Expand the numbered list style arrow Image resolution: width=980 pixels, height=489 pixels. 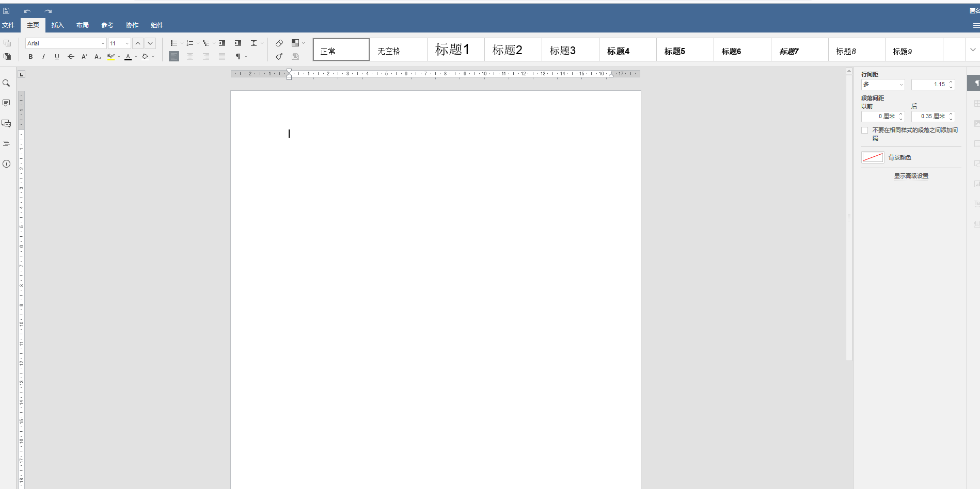coord(198,43)
